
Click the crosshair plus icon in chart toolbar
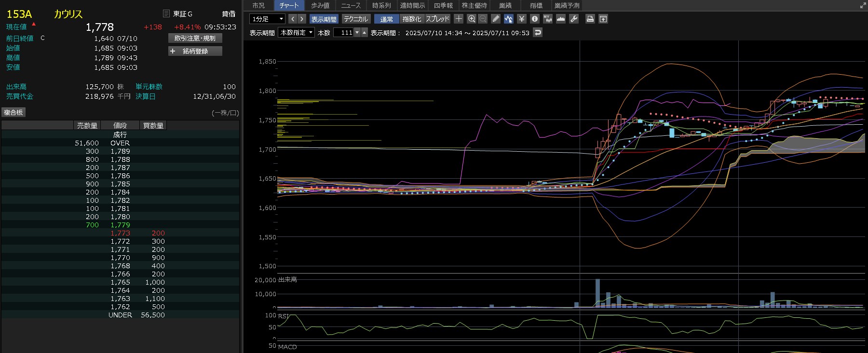pyautogui.click(x=459, y=19)
